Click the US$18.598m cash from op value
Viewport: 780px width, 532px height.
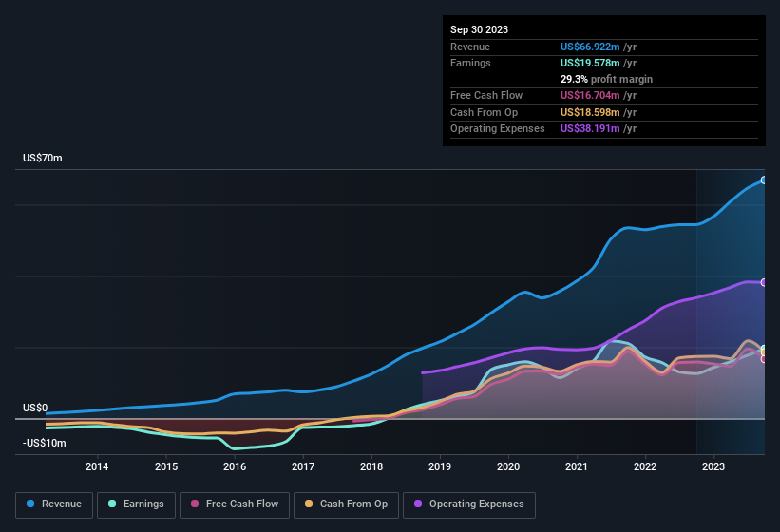pos(590,112)
